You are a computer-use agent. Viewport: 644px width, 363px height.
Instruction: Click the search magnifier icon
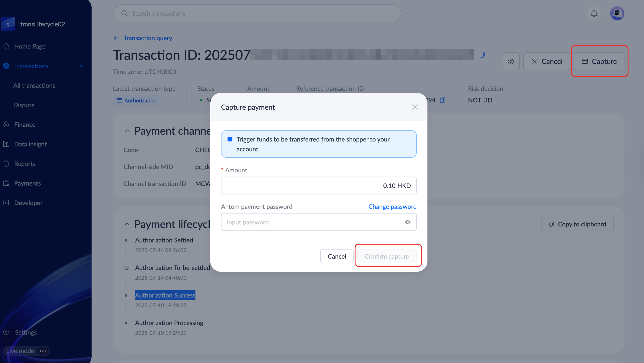(124, 13)
